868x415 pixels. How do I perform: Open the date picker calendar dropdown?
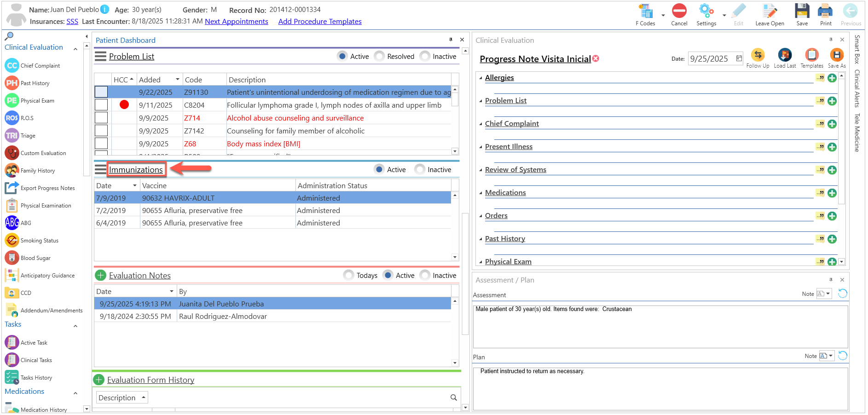tap(739, 58)
